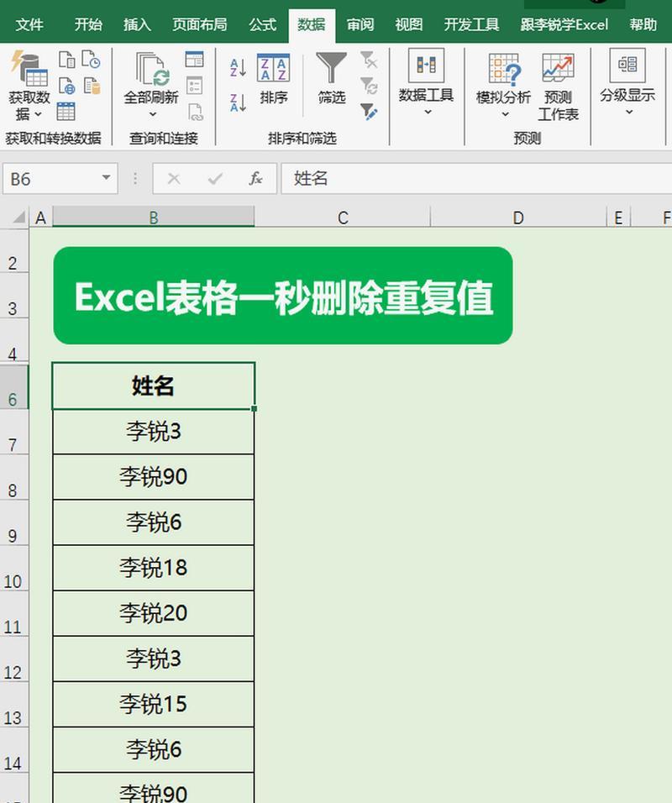Open the Queries & Connections pane icon
This screenshot has width=672, height=803.
click(x=194, y=60)
